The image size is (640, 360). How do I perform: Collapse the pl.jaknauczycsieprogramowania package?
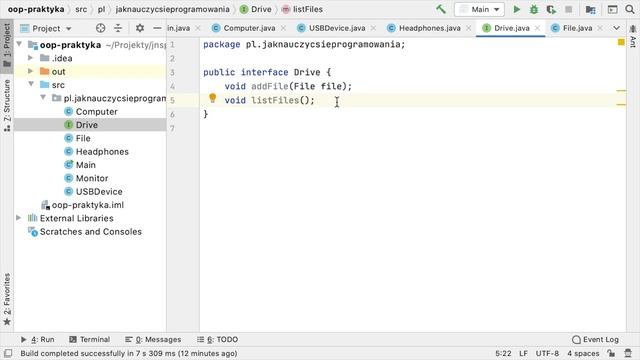43,98
